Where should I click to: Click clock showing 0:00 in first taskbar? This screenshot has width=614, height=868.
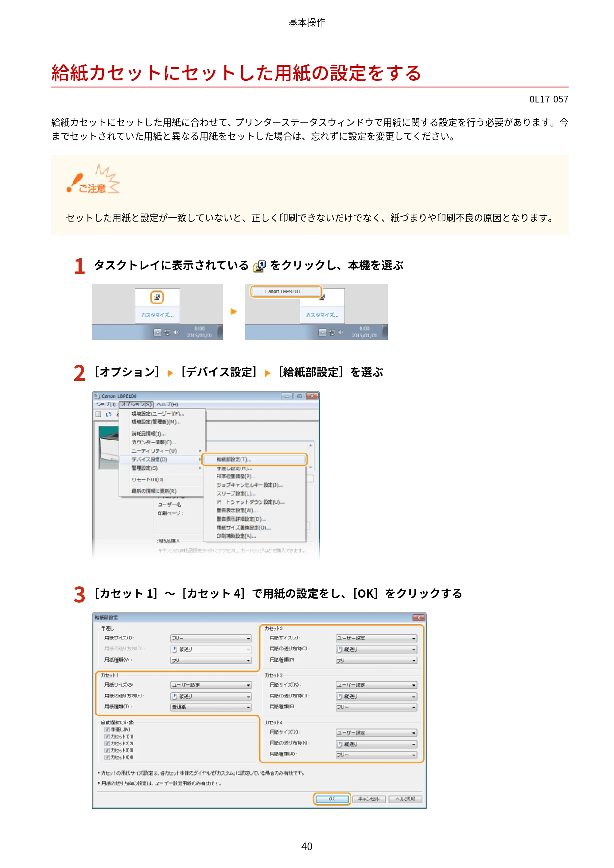199,329
